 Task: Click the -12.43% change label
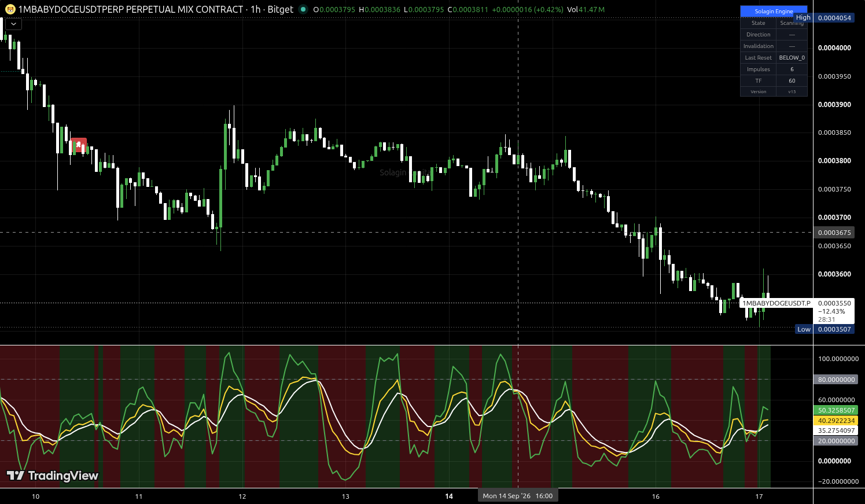pos(831,311)
